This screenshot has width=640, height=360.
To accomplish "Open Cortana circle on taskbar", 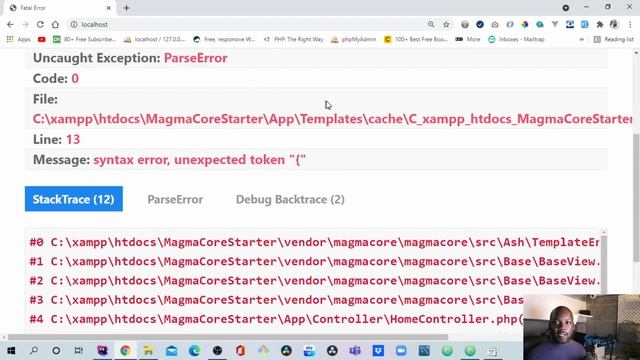I will [x=56, y=351].
